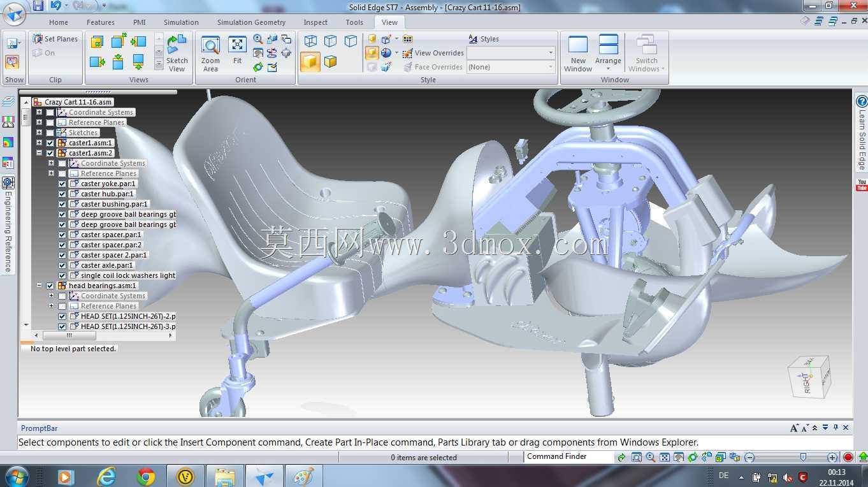Click the zoom in plus button on slider
The width and height of the screenshot is (868, 487).
click(x=832, y=457)
